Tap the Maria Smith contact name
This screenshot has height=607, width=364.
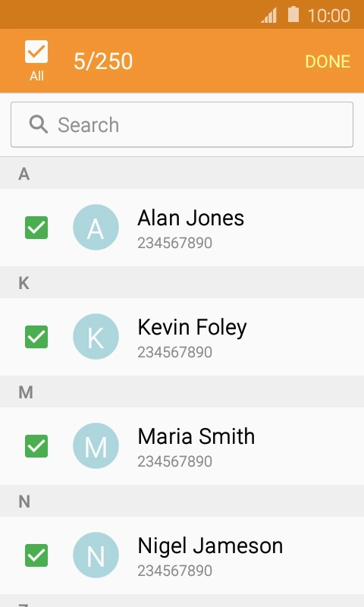[196, 436]
